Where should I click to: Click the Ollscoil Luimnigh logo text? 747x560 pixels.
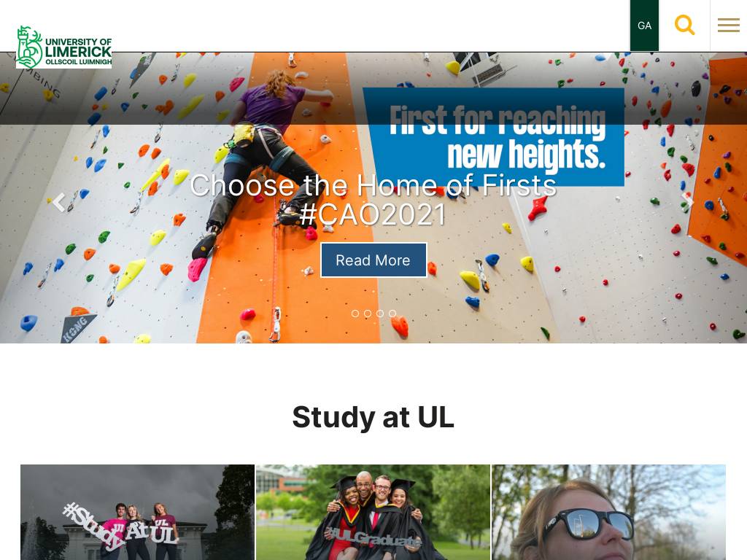79,62
